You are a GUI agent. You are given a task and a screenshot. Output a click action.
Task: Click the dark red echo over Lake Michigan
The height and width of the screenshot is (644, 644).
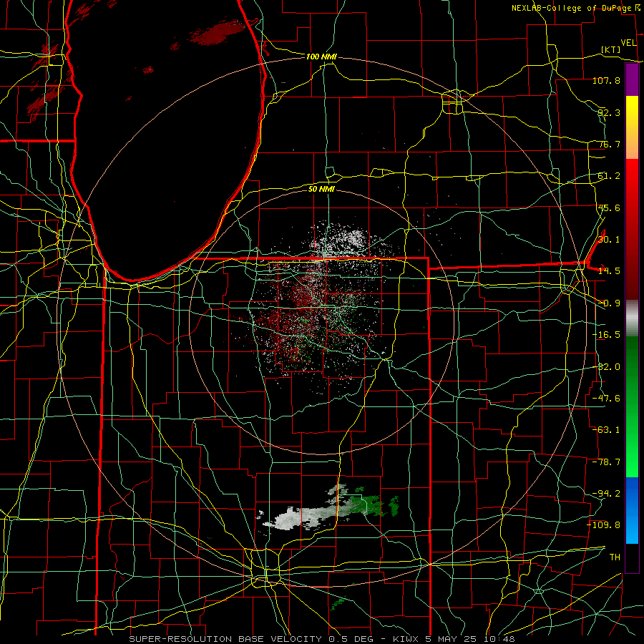point(217,34)
